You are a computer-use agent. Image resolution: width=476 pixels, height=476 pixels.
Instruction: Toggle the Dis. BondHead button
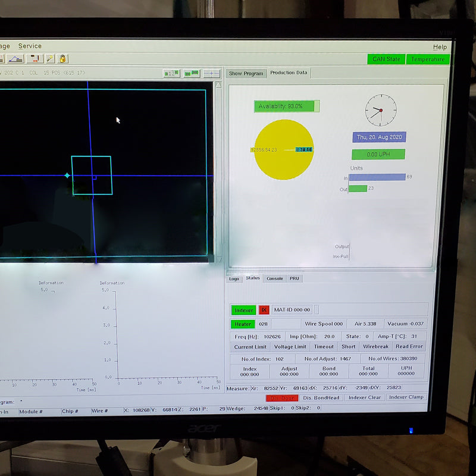321,397
